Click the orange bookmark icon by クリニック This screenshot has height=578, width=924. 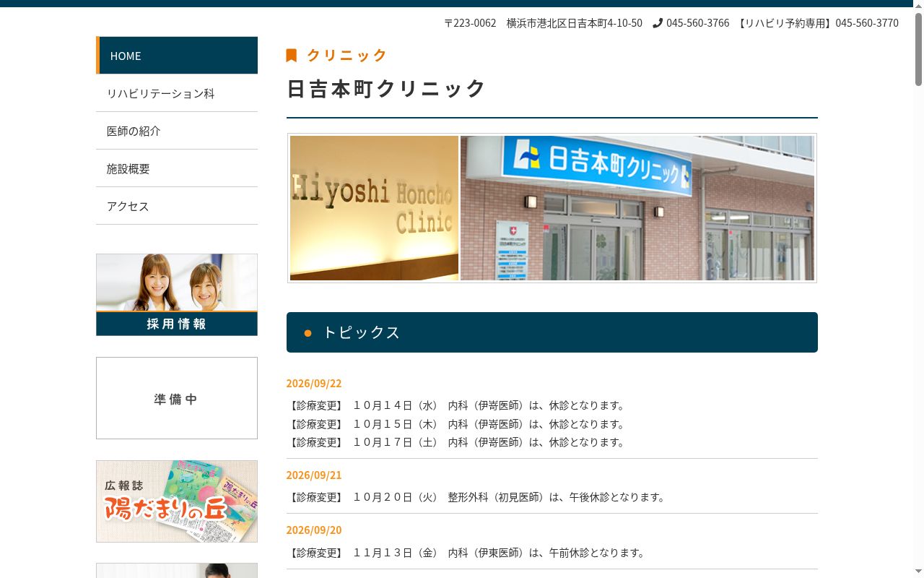[x=292, y=56]
